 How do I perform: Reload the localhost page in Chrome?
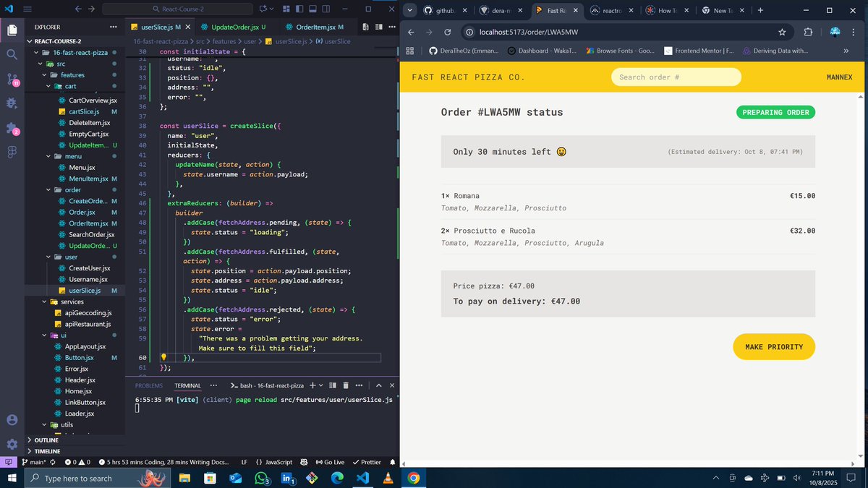tap(448, 32)
